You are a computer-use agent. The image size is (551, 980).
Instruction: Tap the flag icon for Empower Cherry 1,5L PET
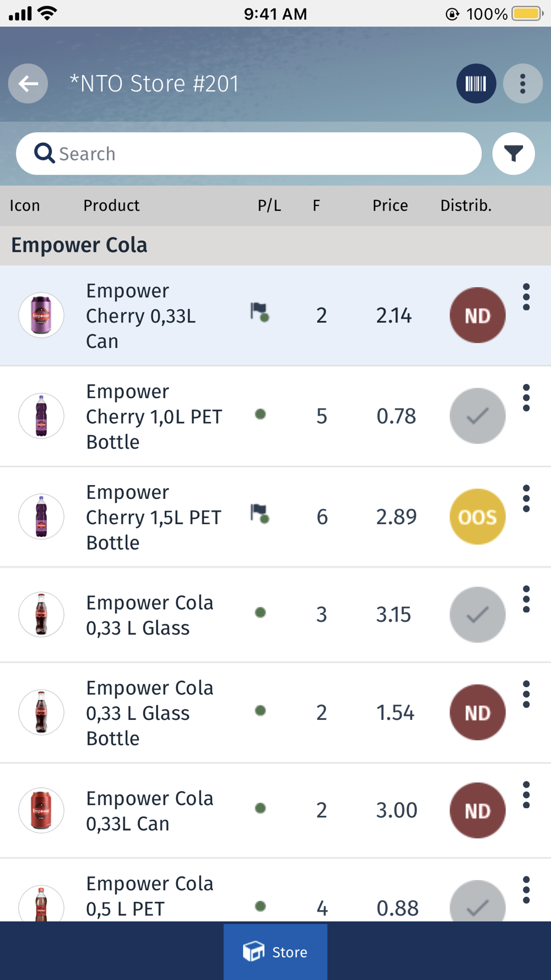coord(260,514)
